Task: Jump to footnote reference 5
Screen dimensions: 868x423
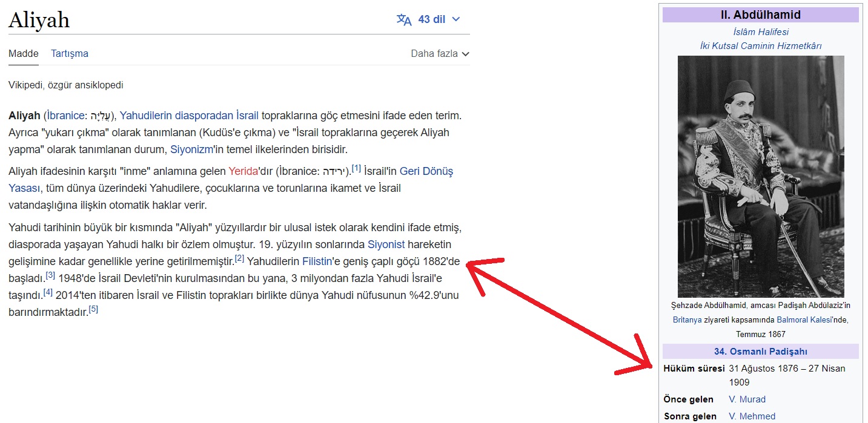Action: [93, 309]
